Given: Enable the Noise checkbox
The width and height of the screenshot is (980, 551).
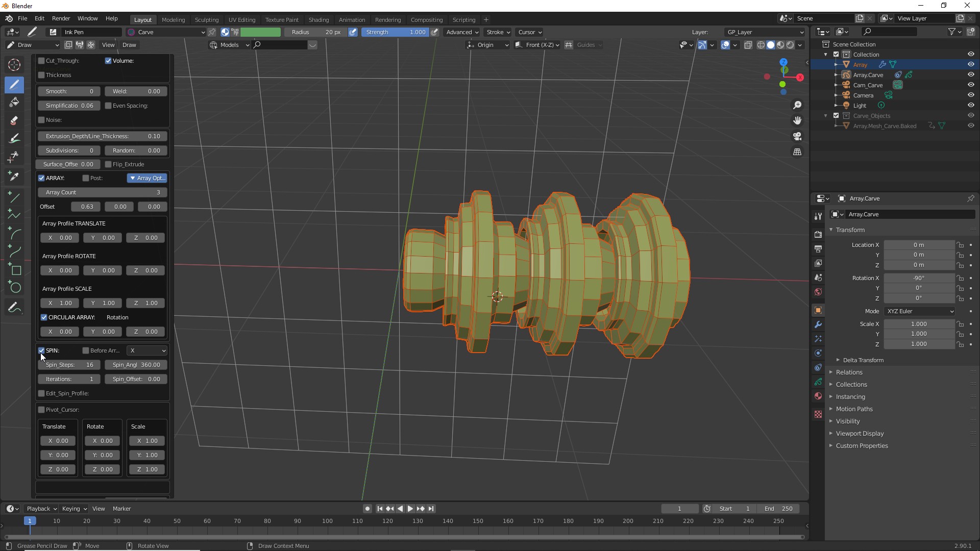Looking at the screenshot, I should click(41, 120).
